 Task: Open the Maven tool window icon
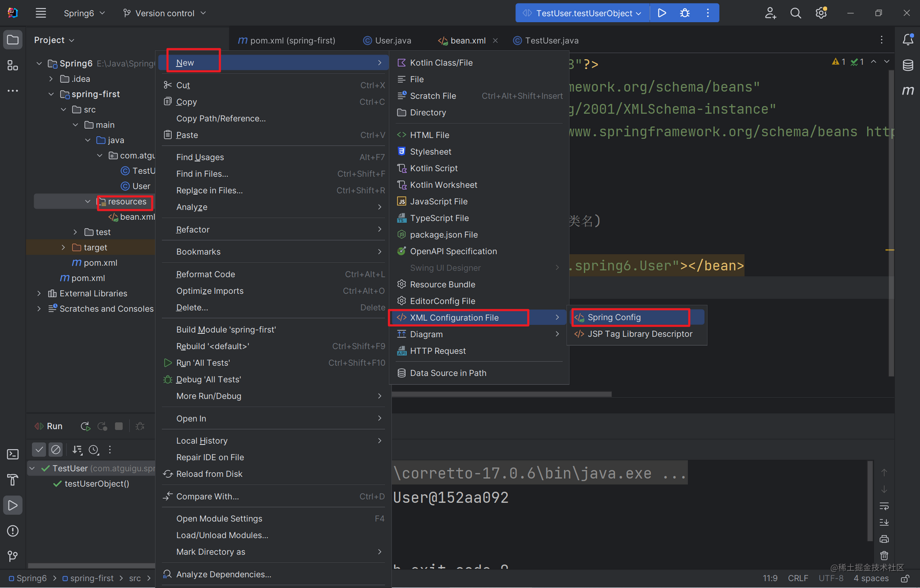(x=908, y=91)
